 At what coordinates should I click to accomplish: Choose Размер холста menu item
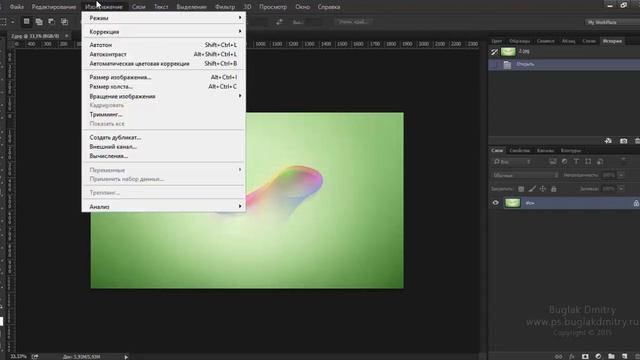point(164,87)
